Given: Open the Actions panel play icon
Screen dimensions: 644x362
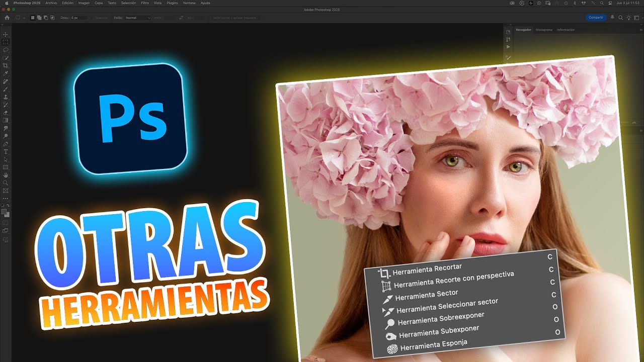Looking at the screenshot, I should (x=508, y=47).
